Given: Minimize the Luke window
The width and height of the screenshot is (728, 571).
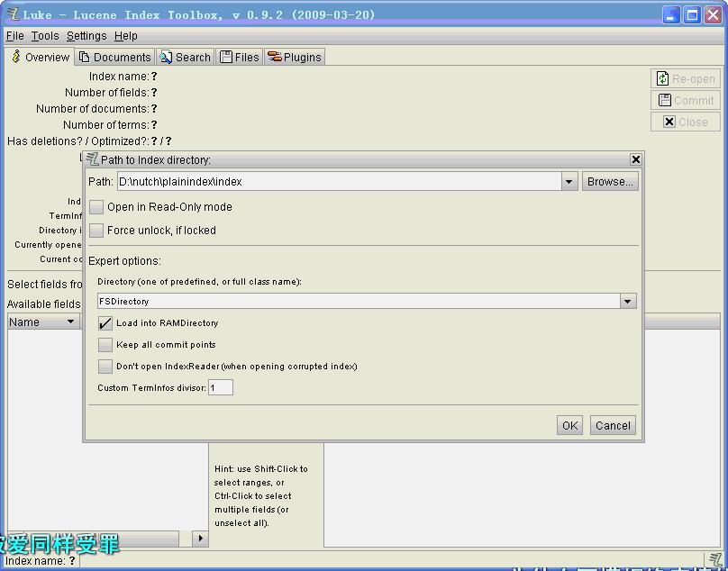Looking at the screenshot, I should [x=670, y=14].
